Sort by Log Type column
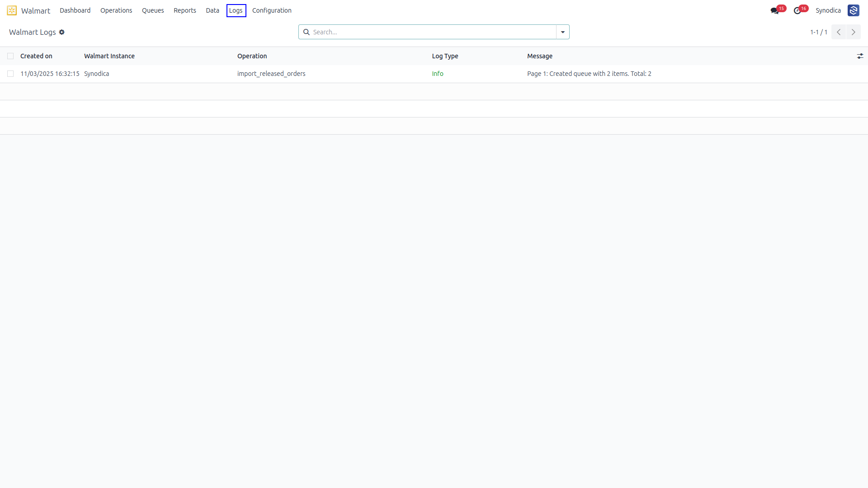Screen dimensions: 868x488 445,56
